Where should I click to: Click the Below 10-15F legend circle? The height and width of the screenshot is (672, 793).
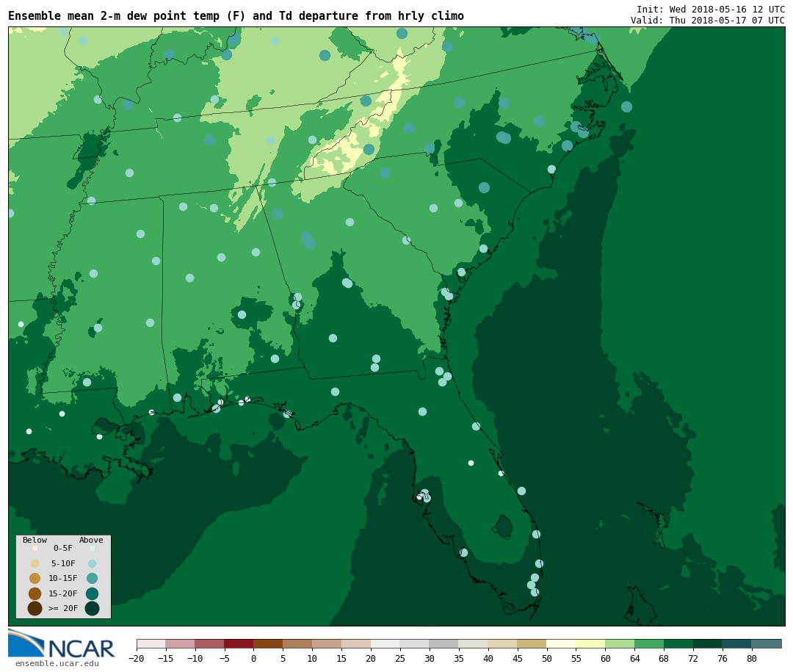[x=35, y=578]
